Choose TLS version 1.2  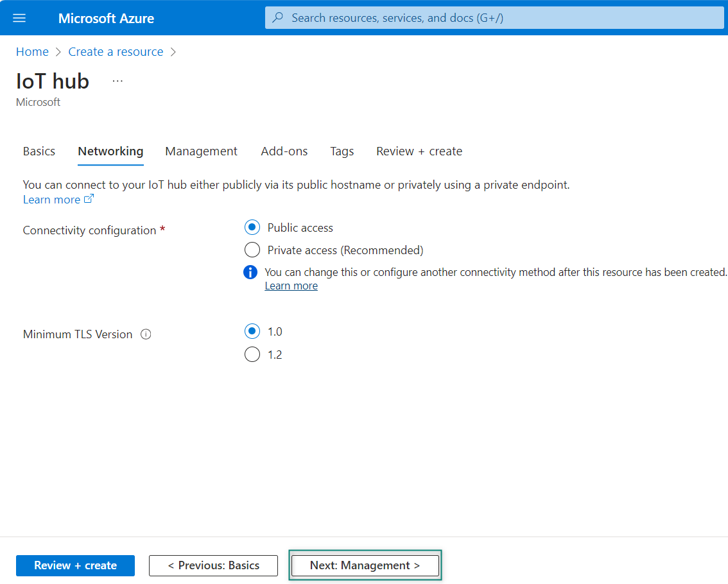coord(252,355)
